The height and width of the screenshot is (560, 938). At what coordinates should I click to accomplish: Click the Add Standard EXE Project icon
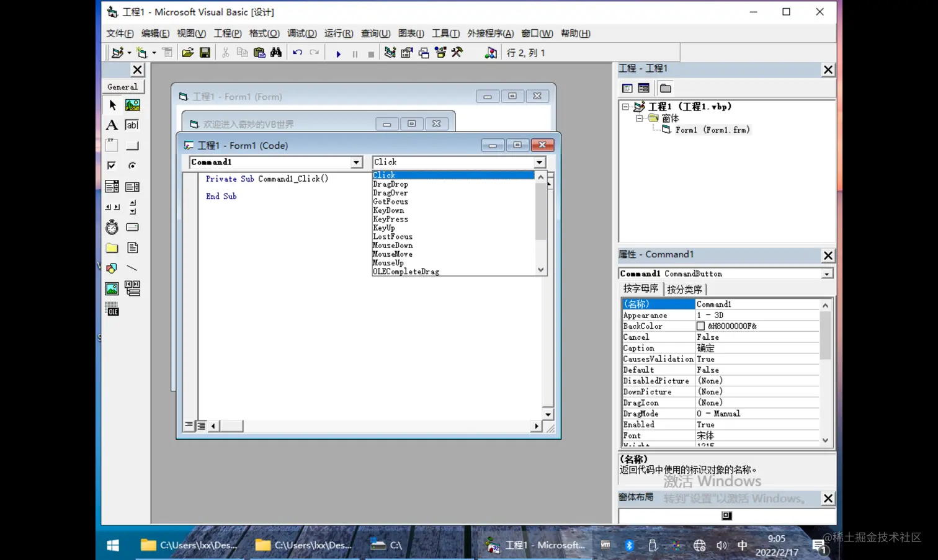(x=117, y=53)
